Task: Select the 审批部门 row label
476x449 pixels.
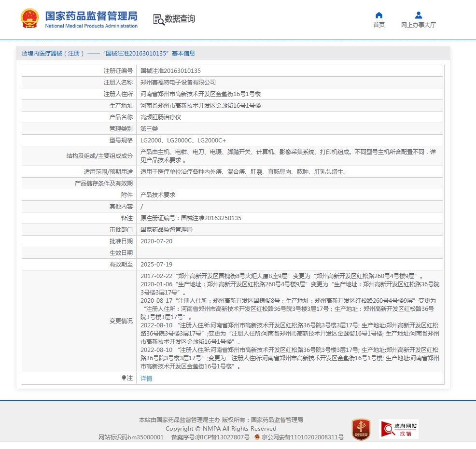Action: (121, 229)
